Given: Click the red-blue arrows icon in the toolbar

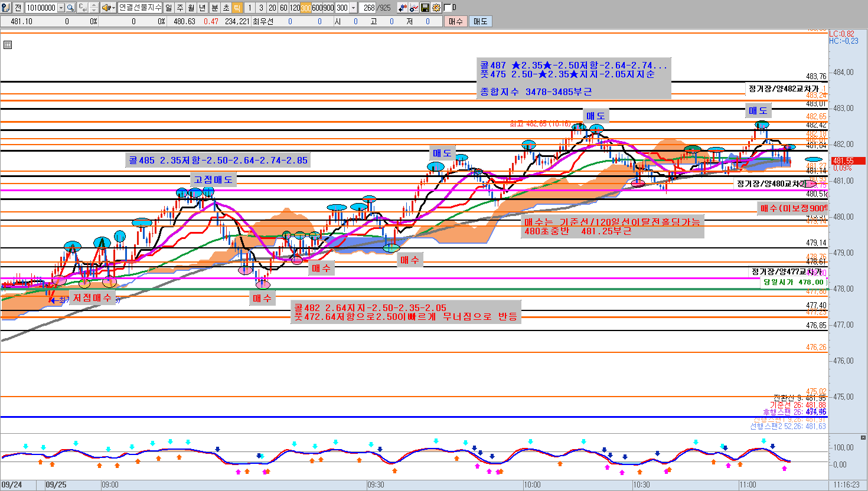Looking at the screenshot, I should click(403, 8).
